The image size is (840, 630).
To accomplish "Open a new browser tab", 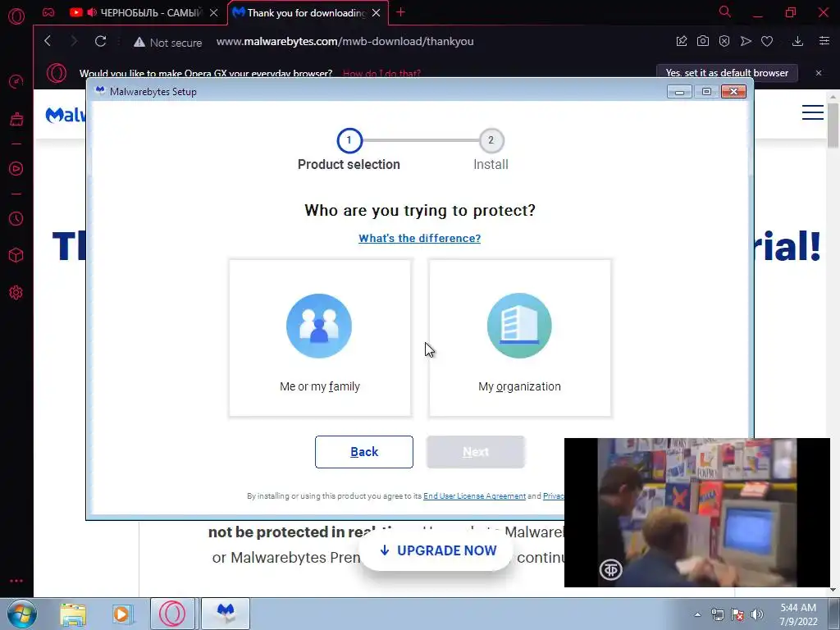I will [400, 11].
